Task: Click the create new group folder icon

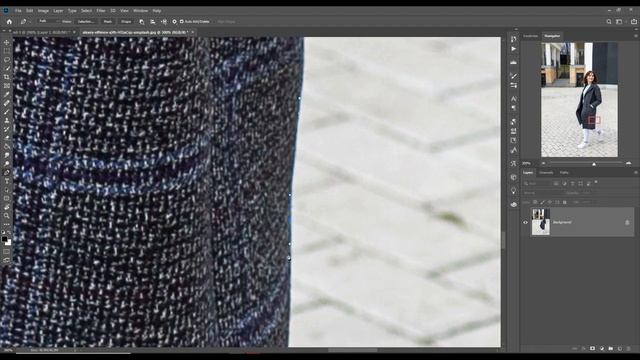Action: coord(611,349)
